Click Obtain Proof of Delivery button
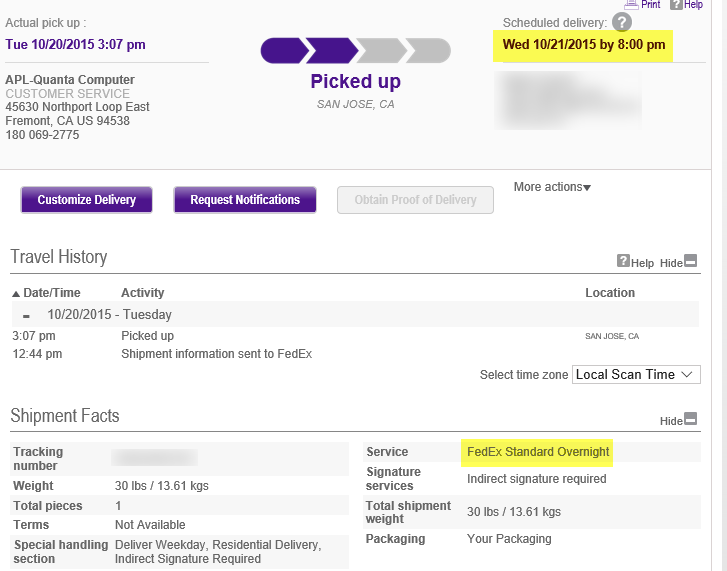This screenshot has height=571, width=727. 415,200
